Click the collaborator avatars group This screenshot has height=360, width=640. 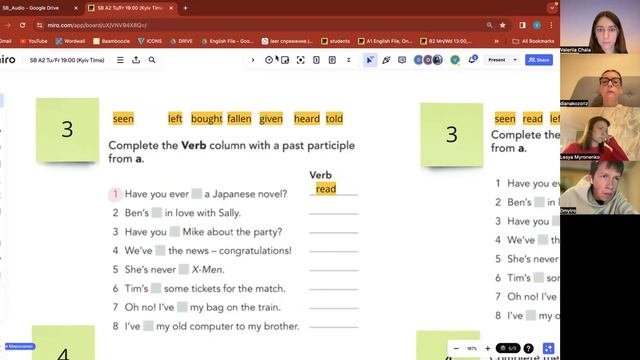pos(428,60)
